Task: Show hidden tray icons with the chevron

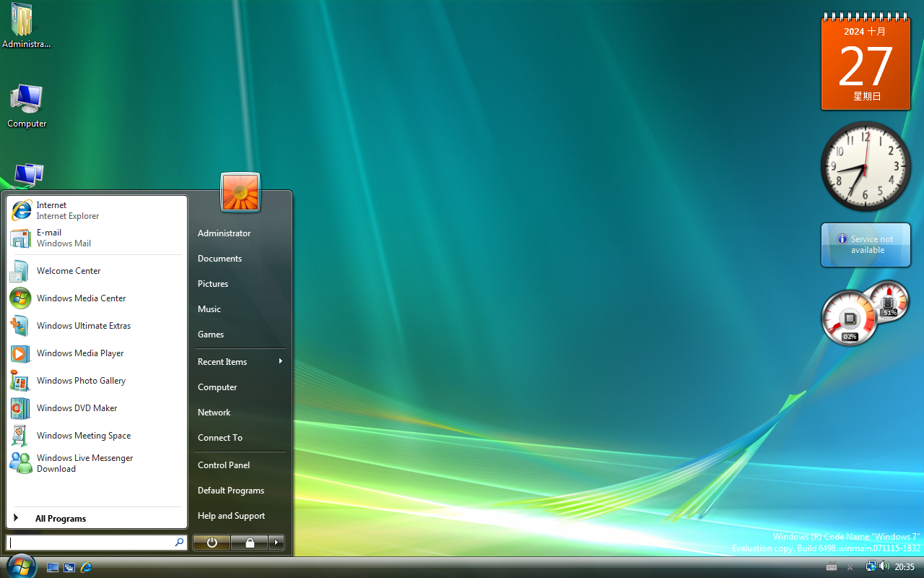Action: point(850,567)
